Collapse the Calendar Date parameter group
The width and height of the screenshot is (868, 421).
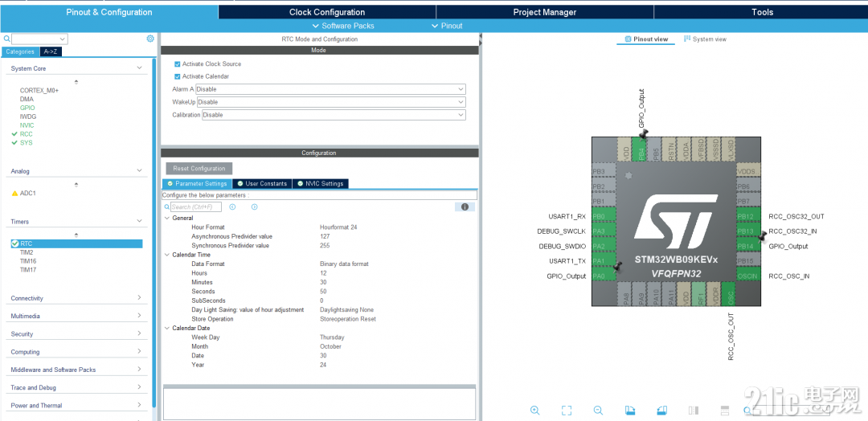[x=167, y=328]
